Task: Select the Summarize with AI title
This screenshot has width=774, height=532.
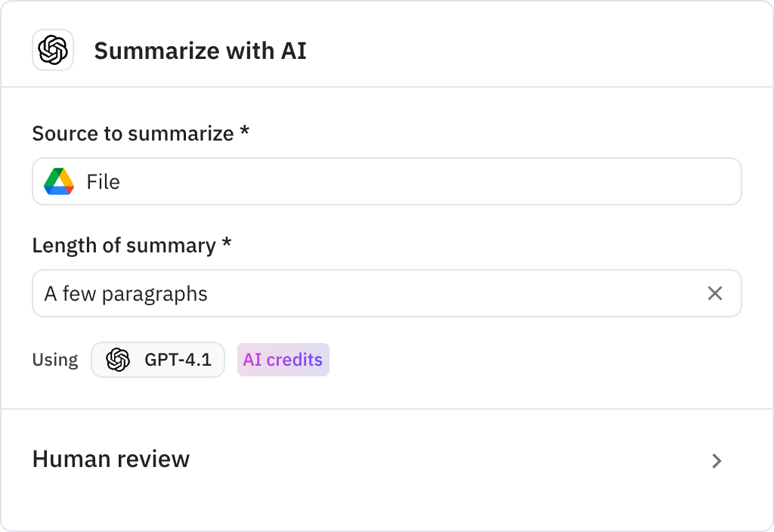Action: pyautogui.click(x=200, y=51)
